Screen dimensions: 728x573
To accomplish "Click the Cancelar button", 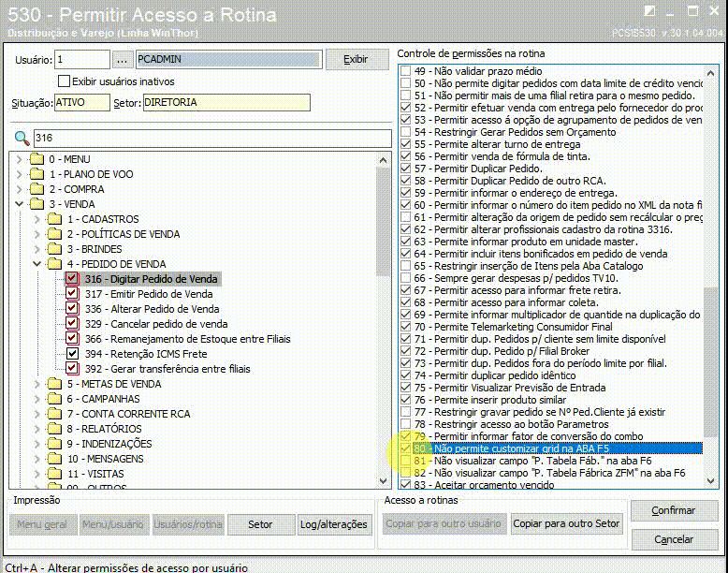I will click(x=674, y=539).
